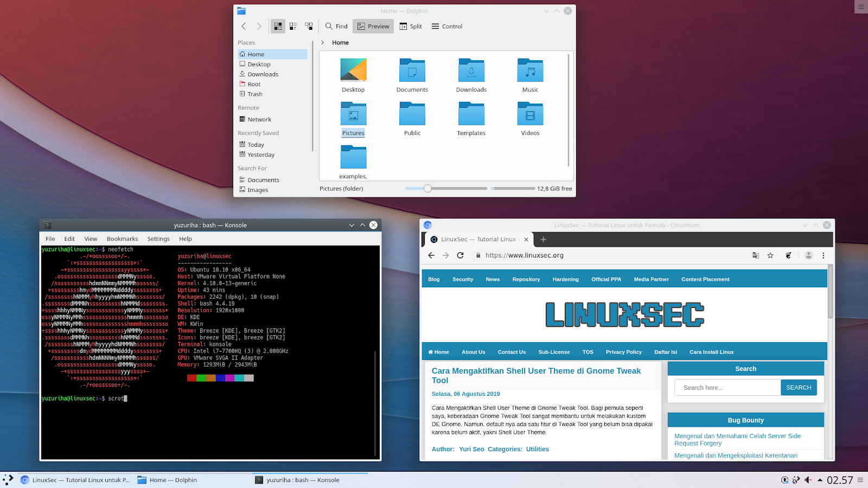Open Konsole File menu

[50, 239]
